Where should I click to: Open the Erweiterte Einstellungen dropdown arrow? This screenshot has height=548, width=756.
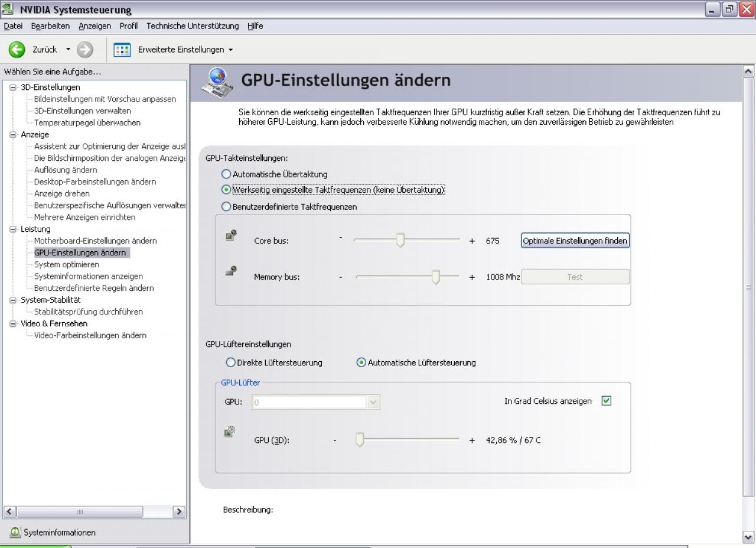230,50
